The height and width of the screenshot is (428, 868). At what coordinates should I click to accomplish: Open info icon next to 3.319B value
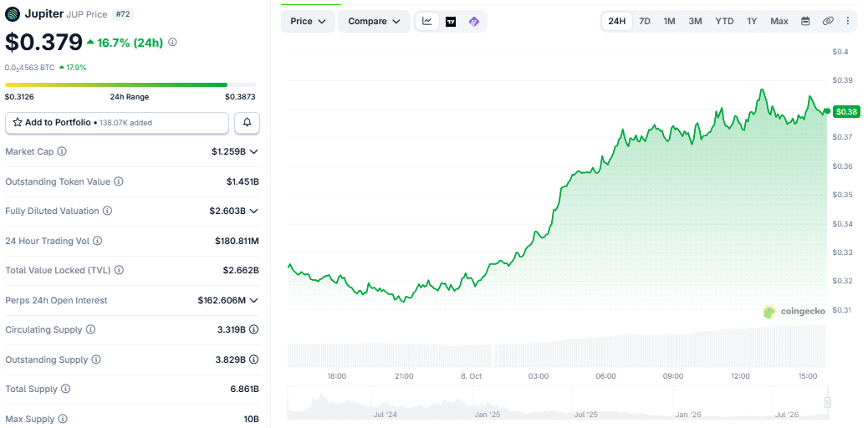(x=254, y=329)
